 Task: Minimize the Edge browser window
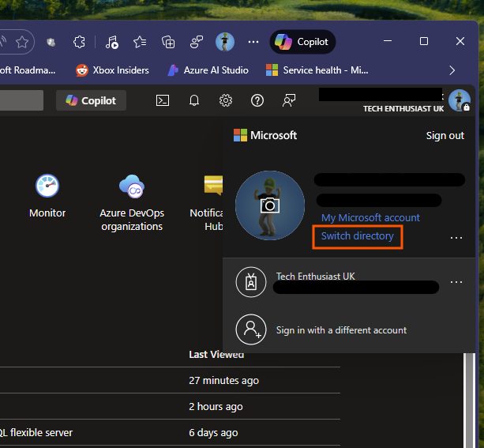pyautogui.click(x=388, y=41)
